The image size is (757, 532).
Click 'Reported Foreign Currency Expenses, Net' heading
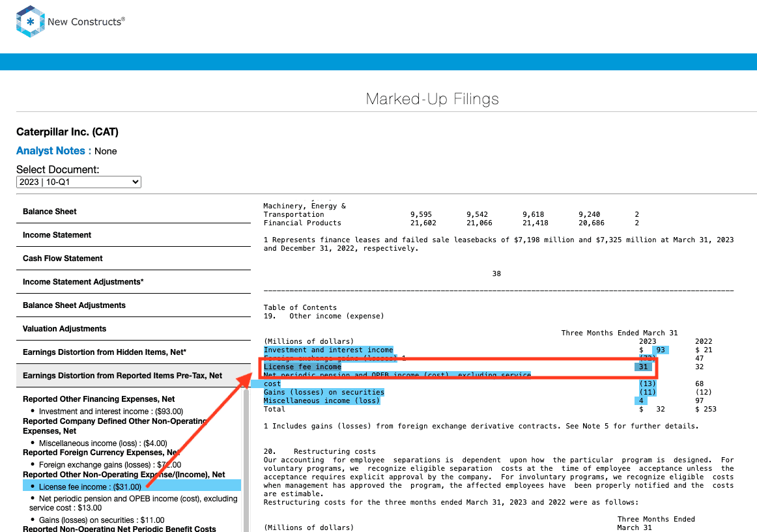coord(101,453)
